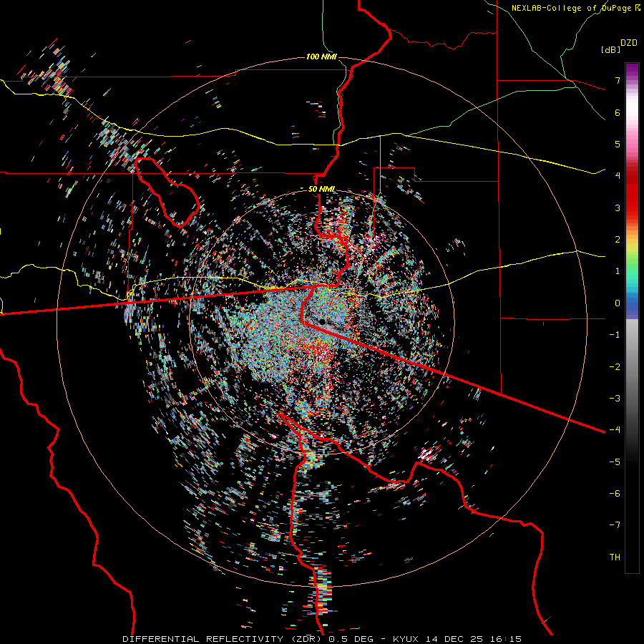Viewport: 644px width, 644px height.
Task: Select the 2 value on the scale
Action: point(618,240)
